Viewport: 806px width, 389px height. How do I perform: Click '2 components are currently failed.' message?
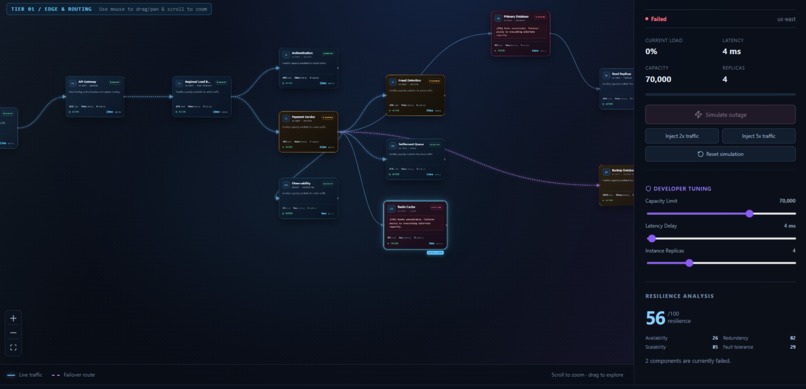688,361
